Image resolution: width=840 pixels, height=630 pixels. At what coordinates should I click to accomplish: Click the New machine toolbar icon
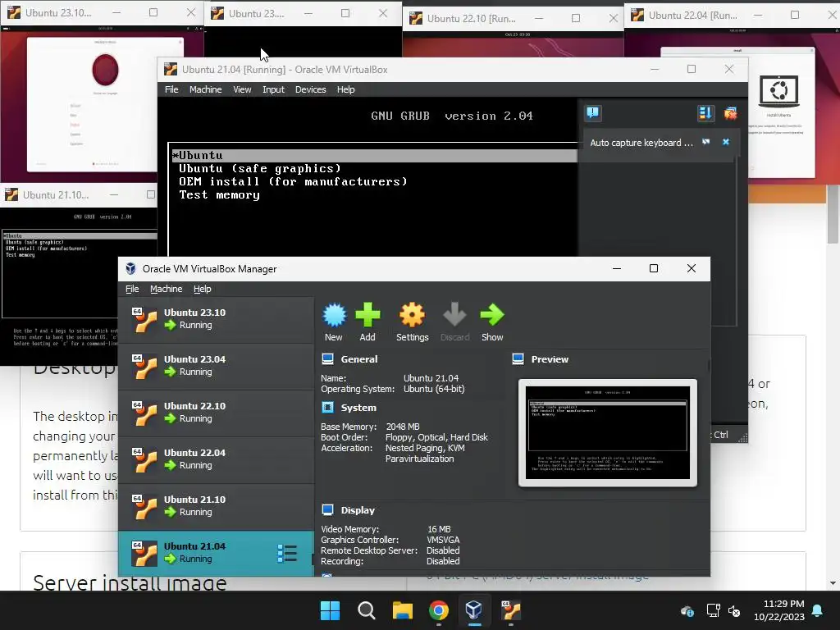pos(335,315)
